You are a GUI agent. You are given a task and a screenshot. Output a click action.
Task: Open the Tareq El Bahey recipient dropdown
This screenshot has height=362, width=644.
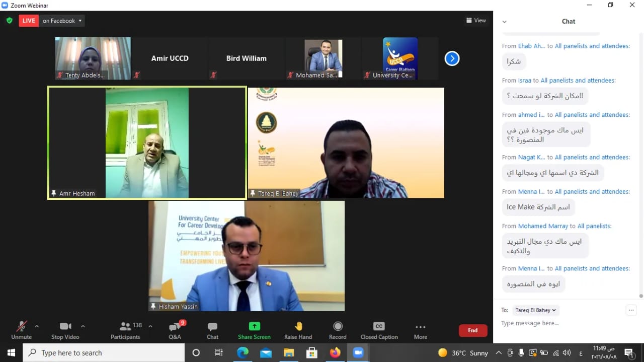[535, 310]
